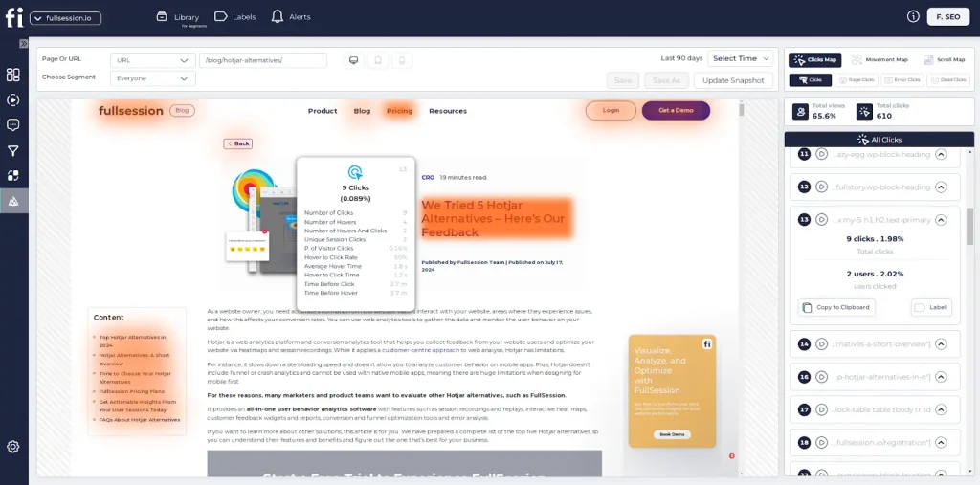
Task: Open the funnels filter icon in sidebar
Action: 12,150
